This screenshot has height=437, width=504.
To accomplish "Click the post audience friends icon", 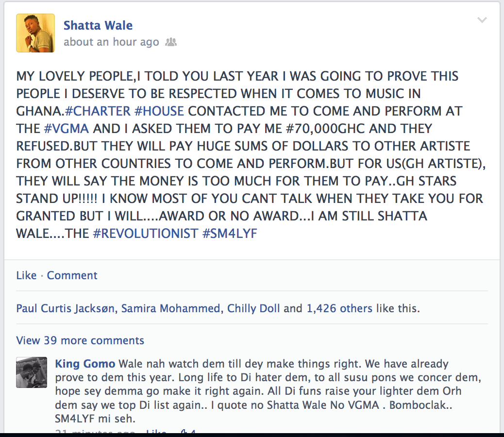I will [x=170, y=42].
